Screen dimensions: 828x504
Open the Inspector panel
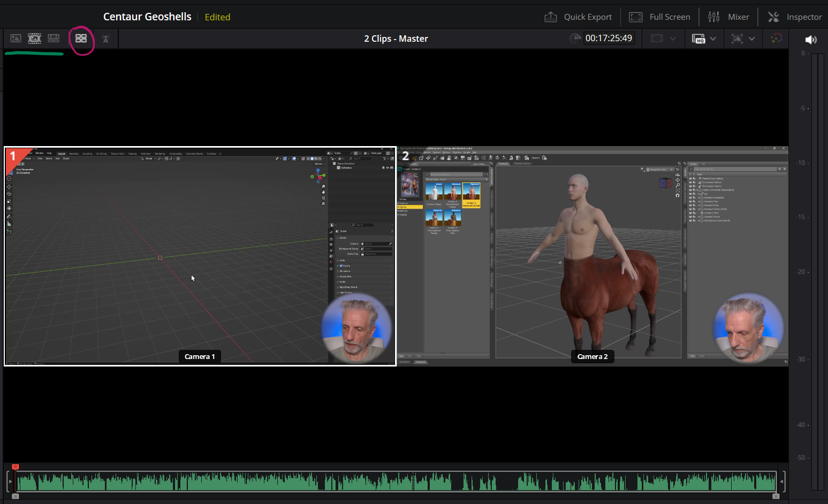(x=795, y=17)
